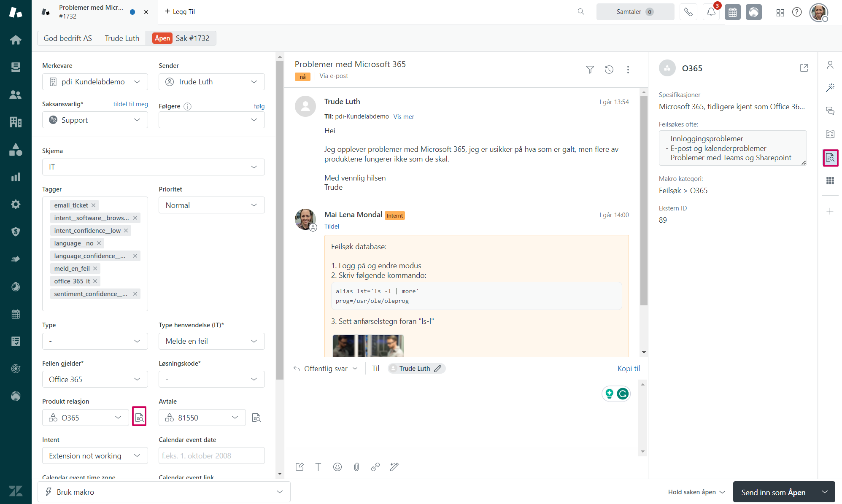The width and height of the screenshot is (842, 504).
Task: Open the Reporting icon in the left sidebar
Action: [16, 177]
